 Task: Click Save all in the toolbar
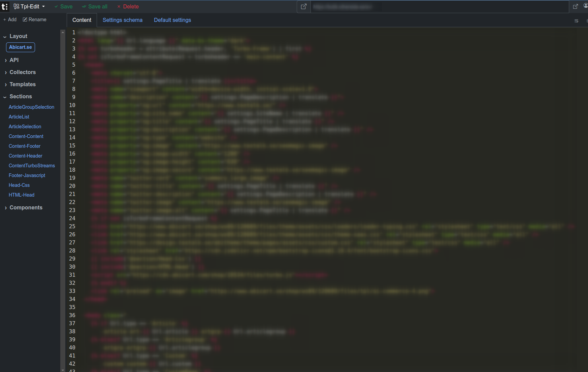pos(95,7)
